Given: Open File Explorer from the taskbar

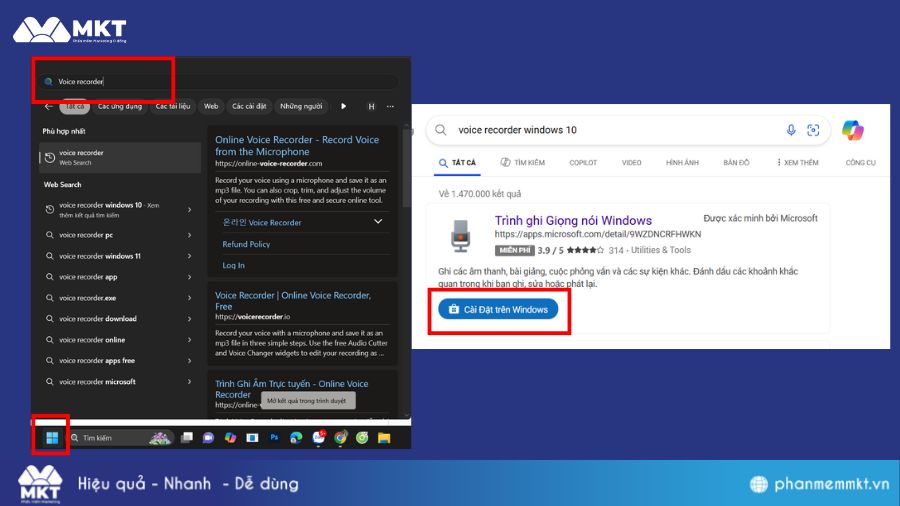Looking at the screenshot, I should pos(384,438).
